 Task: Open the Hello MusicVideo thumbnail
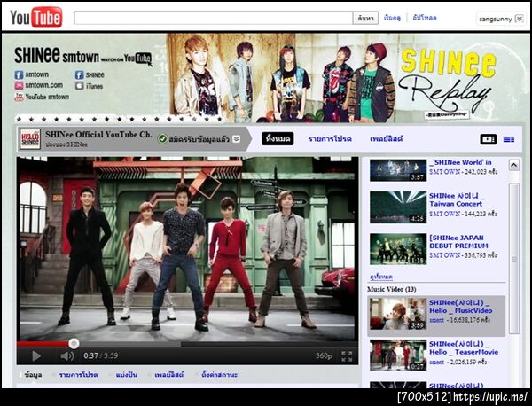[x=398, y=314]
